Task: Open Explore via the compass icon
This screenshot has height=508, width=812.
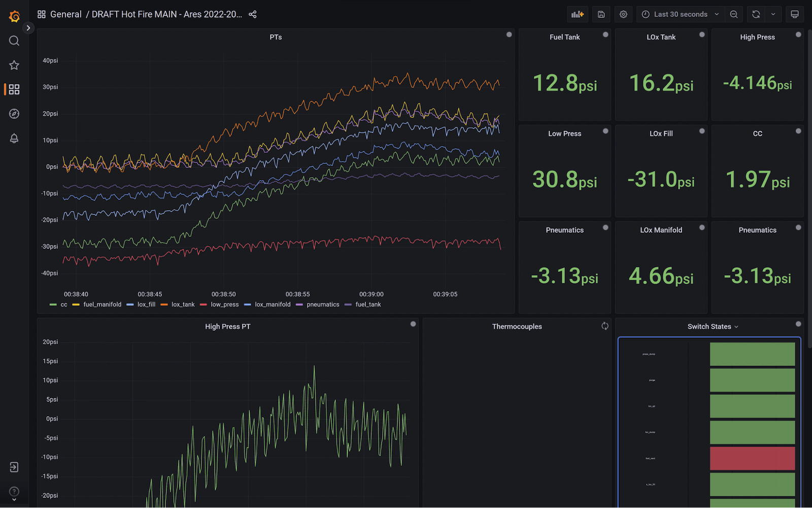Action: point(14,114)
